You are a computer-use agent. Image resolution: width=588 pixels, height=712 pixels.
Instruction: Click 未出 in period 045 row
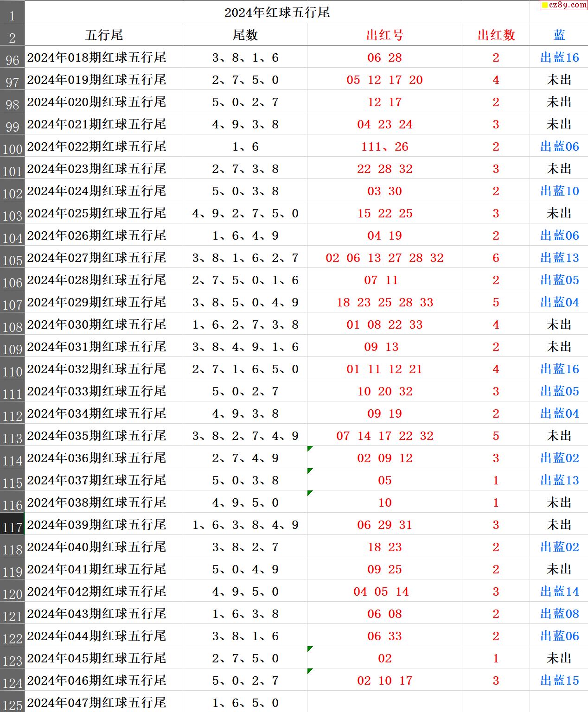pos(559,658)
